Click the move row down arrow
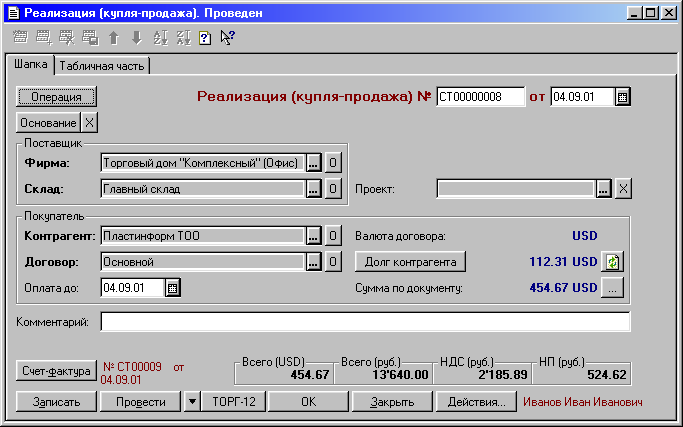The height and width of the screenshot is (427, 683). click(137, 38)
